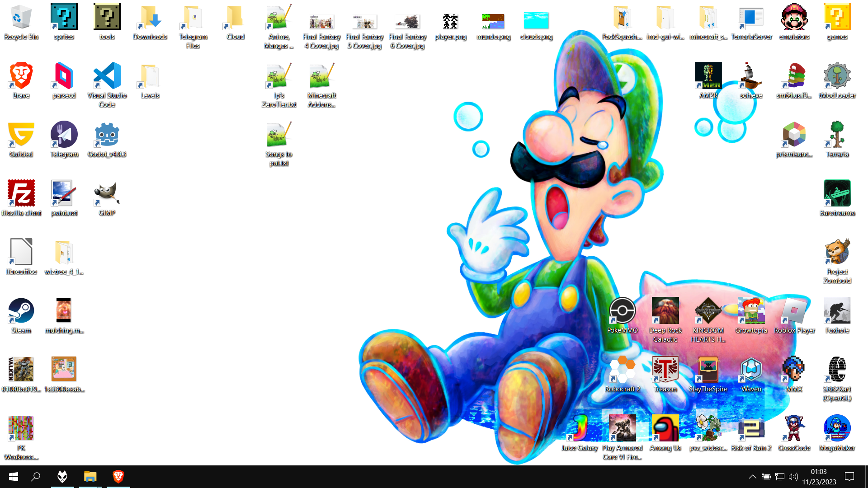The height and width of the screenshot is (488, 868).
Task: Select the KINGDOM HEARTS shortcut
Action: click(708, 320)
